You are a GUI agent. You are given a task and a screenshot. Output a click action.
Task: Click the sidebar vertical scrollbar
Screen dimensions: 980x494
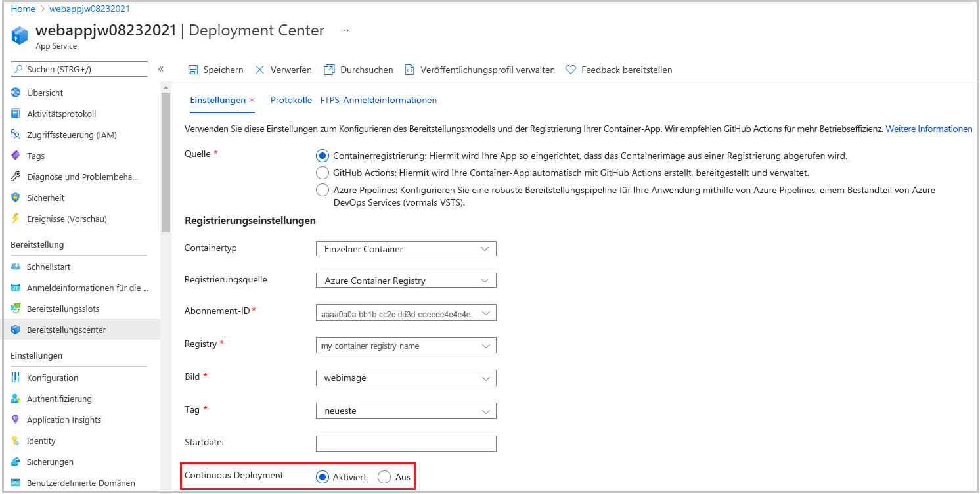tap(166, 161)
